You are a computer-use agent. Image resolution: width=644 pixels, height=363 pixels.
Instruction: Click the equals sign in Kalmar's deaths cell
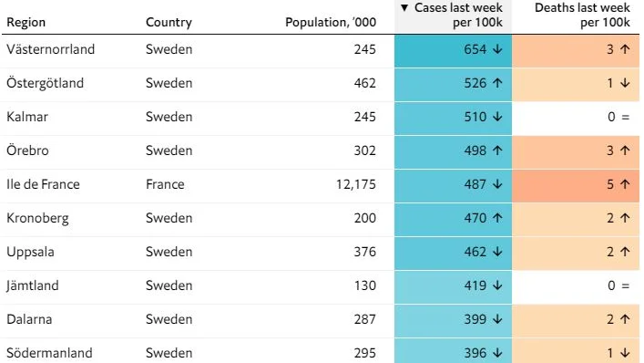pyautogui.click(x=625, y=117)
